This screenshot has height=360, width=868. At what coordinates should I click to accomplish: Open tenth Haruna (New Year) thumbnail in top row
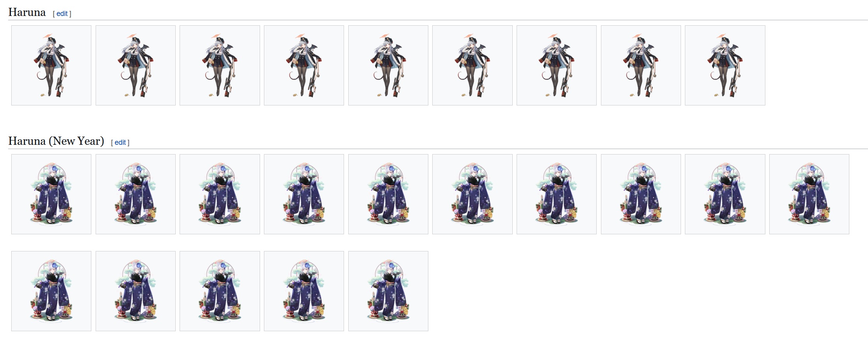click(809, 194)
